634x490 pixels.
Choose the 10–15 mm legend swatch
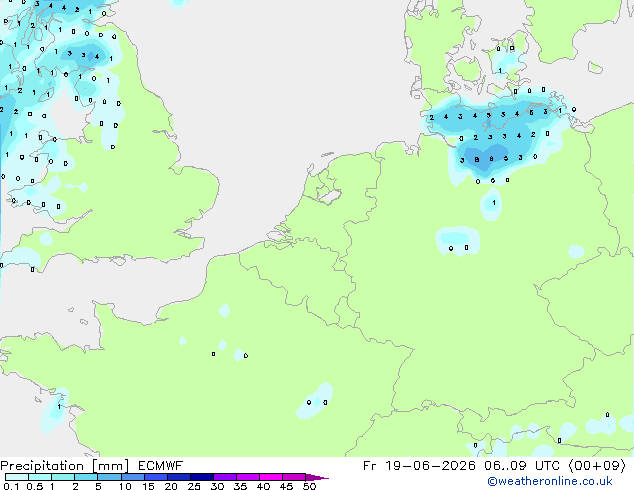pyautogui.click(x=132, y=477)
